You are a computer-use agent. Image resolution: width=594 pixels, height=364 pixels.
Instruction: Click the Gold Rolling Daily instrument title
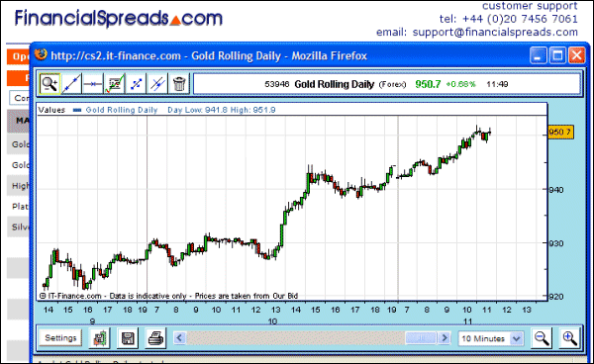tap(335, 84)
